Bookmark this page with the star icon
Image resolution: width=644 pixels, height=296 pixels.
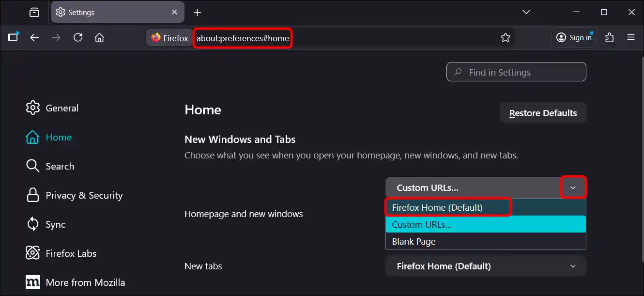[506, 37]
